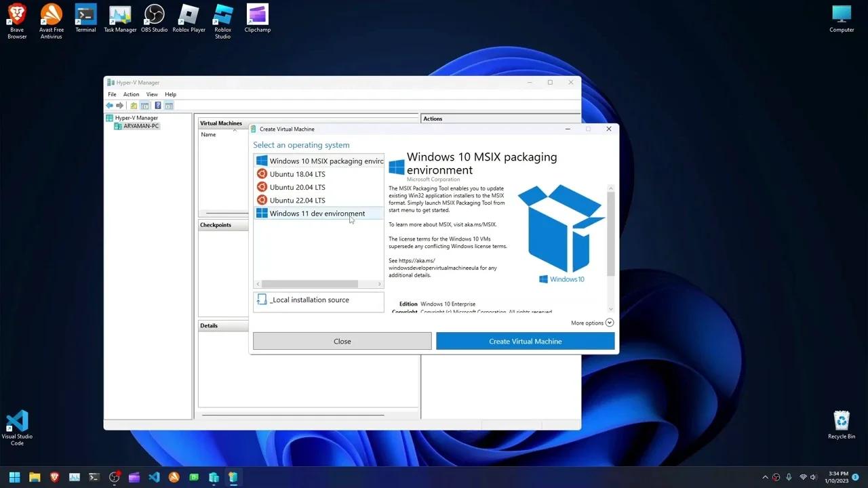This screenshot has width=868, height=488.
Task: Open the View menu
Action: click(152, 94)
